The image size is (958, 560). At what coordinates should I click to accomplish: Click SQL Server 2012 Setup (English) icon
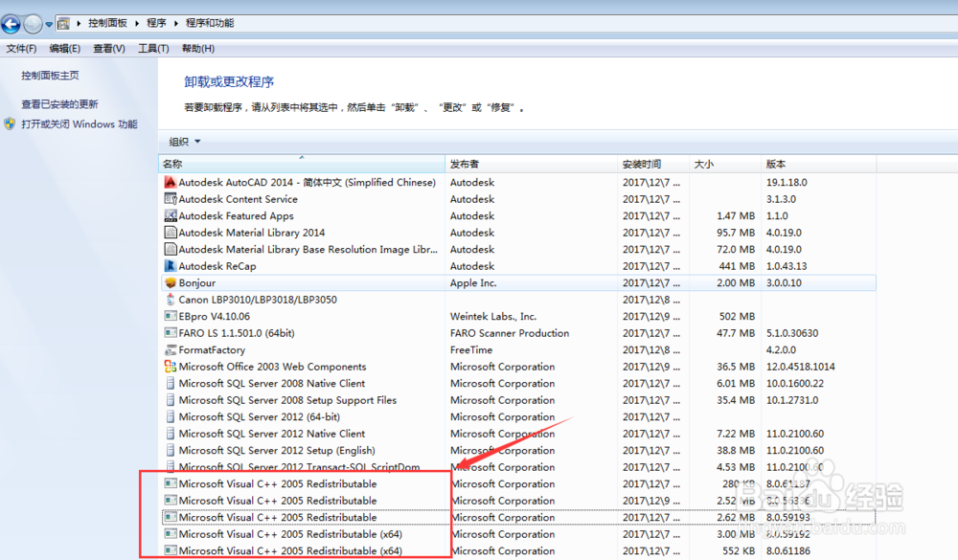(171, 450)
